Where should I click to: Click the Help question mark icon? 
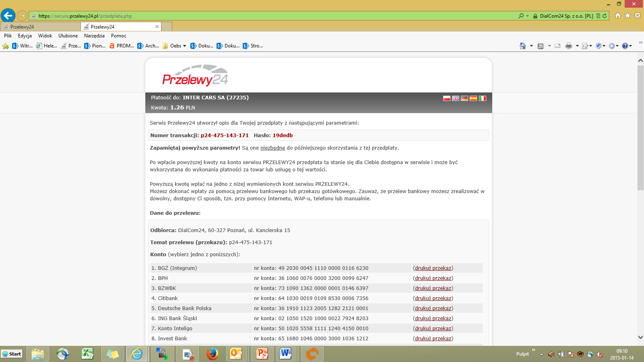click(x=625, y=46)
